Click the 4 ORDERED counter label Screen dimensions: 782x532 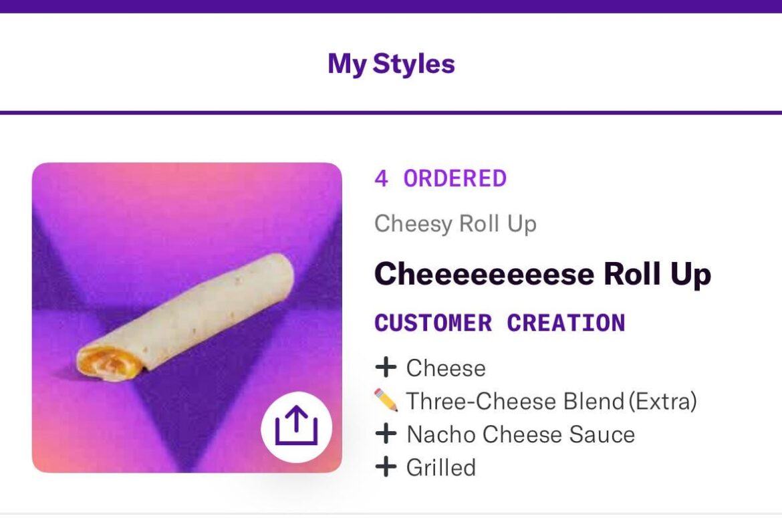441,178
